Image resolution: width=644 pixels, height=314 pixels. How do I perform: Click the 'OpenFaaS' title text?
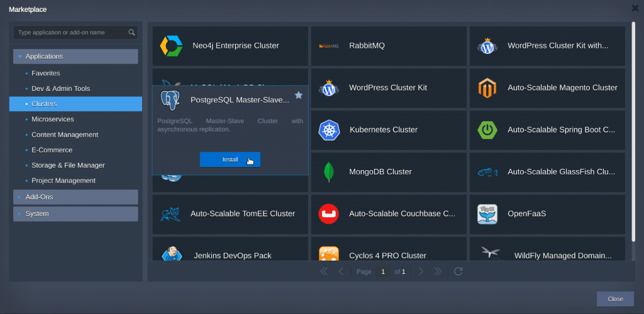click(527, 214)
